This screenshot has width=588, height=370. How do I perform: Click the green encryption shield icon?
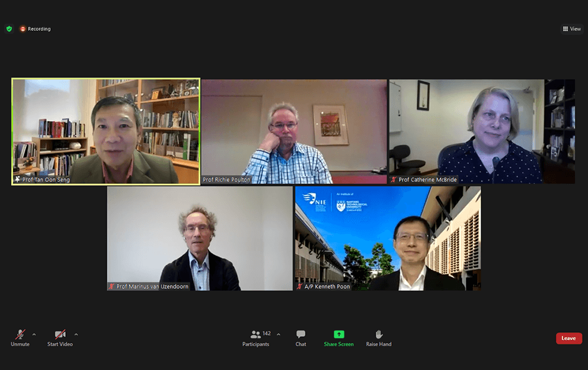pyautogui.click(x=9, y=29)
